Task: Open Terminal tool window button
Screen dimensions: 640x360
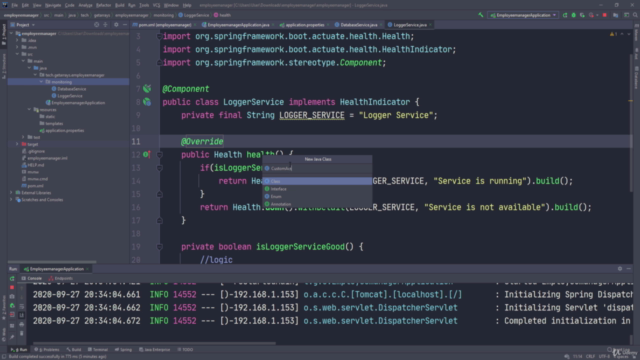Action: click(98, 350)
